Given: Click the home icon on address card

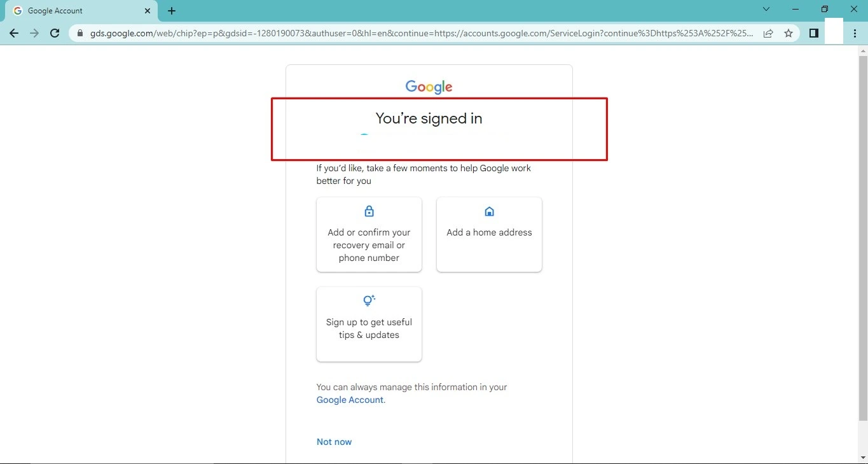Looking at the screenshot, I should [489, 211].
